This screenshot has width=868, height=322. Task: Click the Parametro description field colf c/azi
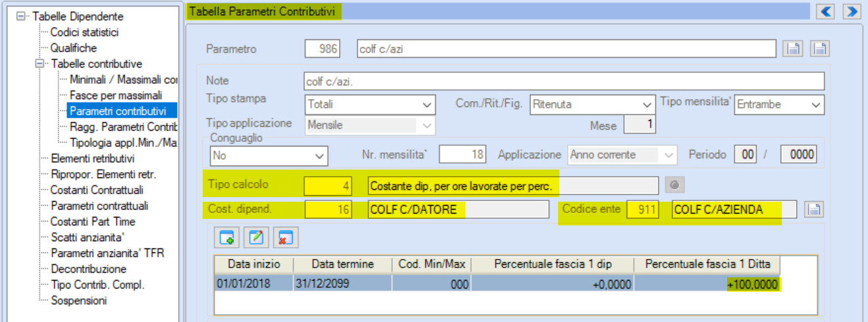[x=567, y=49]
